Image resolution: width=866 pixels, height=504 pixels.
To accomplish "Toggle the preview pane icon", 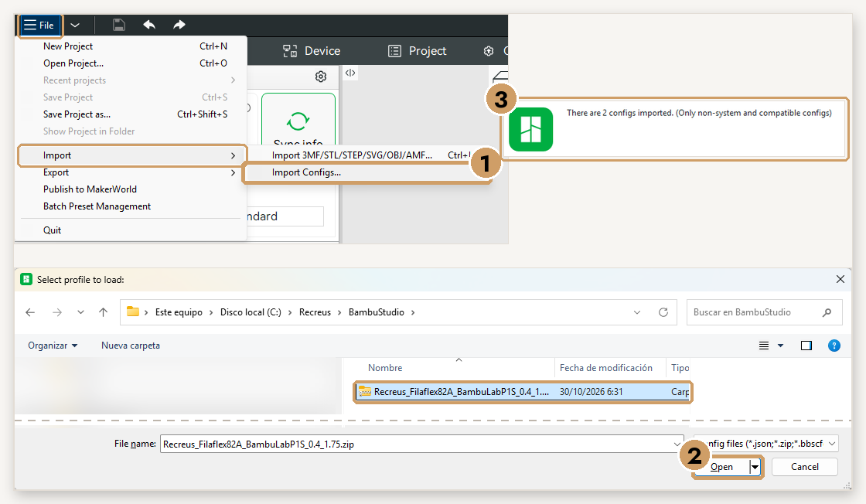I will [x=806, y=346].
